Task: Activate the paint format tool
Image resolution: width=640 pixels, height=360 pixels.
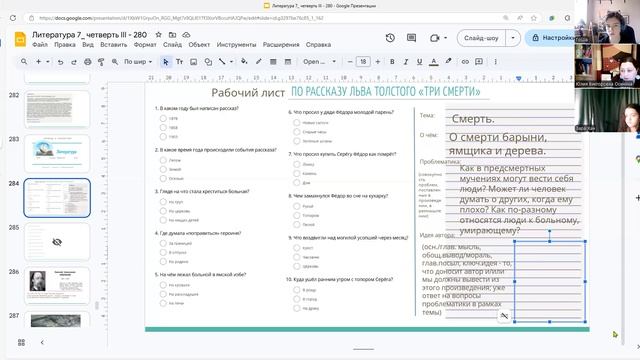Action: click(101, 62)
